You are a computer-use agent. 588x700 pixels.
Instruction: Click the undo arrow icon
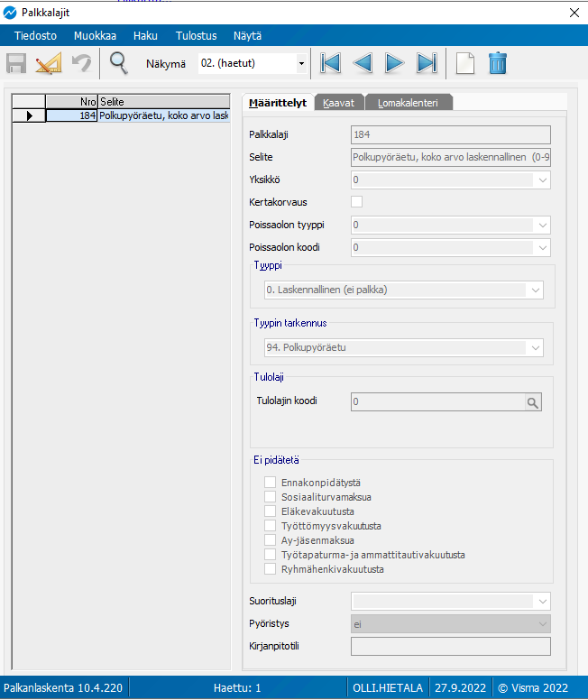coord(82,63)
